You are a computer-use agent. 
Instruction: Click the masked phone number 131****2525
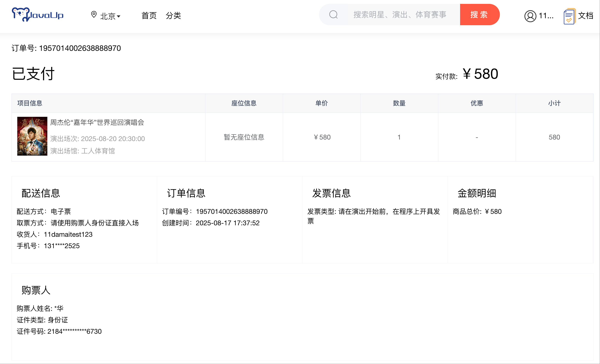(x=61, y=246)
